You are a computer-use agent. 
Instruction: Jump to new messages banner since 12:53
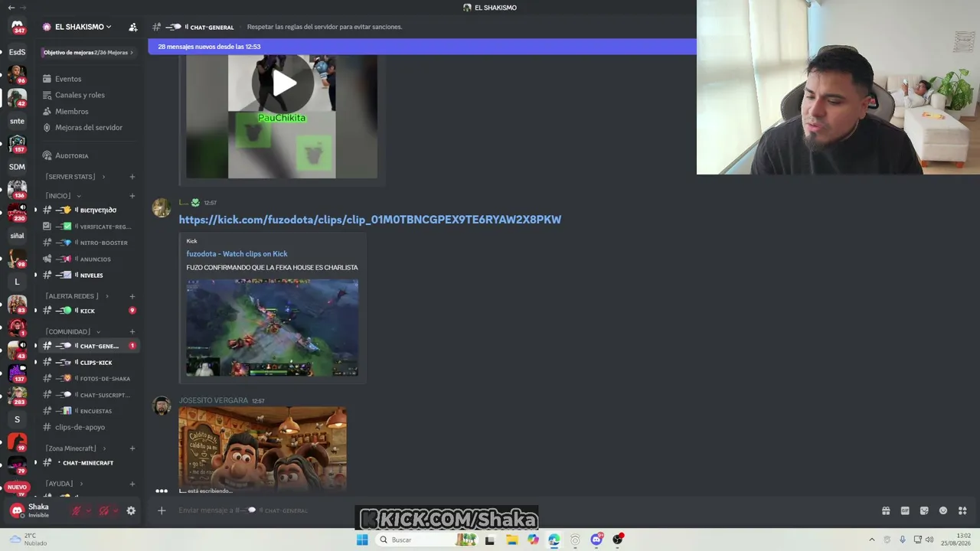tap(422, 47)
